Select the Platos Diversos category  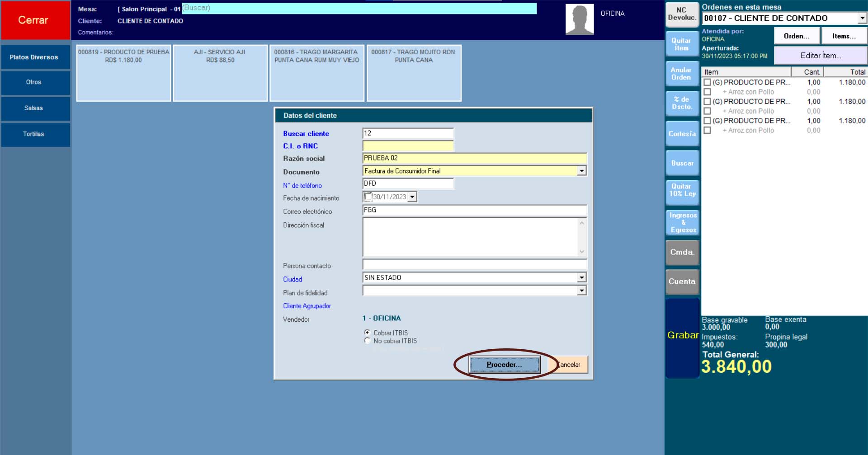pos(34,57)
